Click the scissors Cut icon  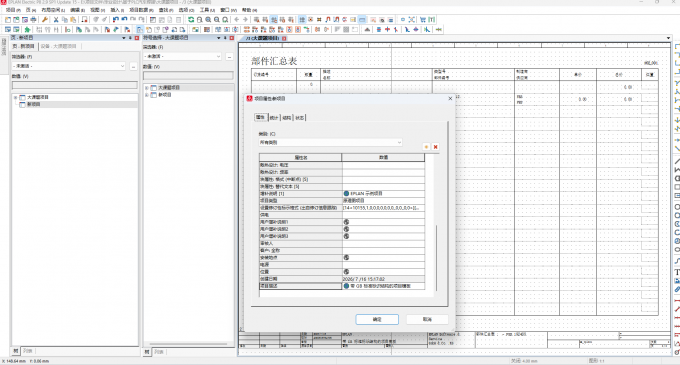click(56, 20)
